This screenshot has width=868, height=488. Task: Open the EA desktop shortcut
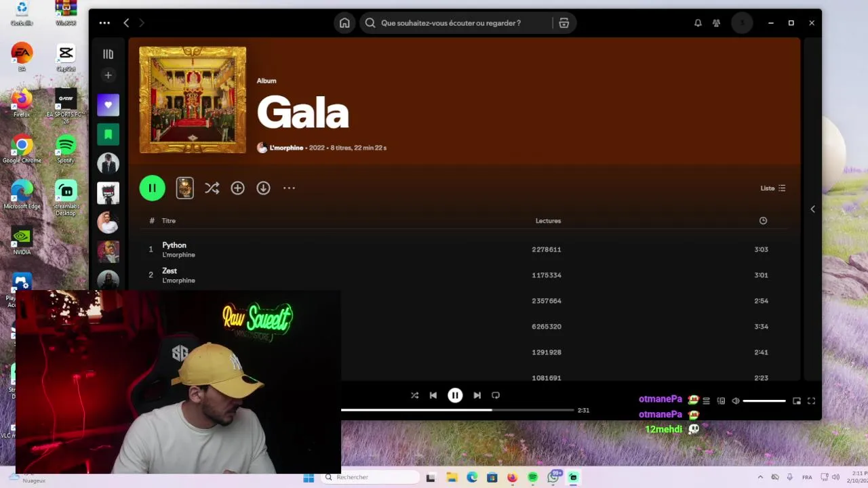[x=22, y=58]
